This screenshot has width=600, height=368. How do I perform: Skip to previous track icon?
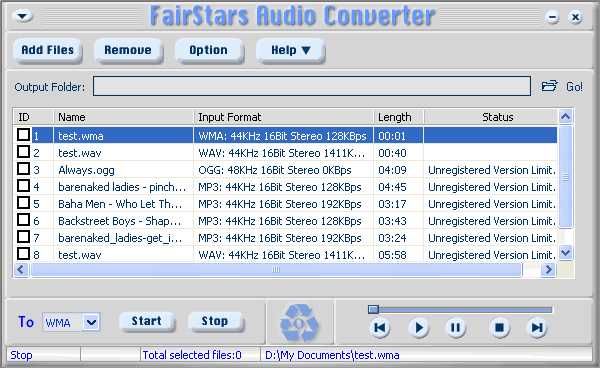pos(380,328)
